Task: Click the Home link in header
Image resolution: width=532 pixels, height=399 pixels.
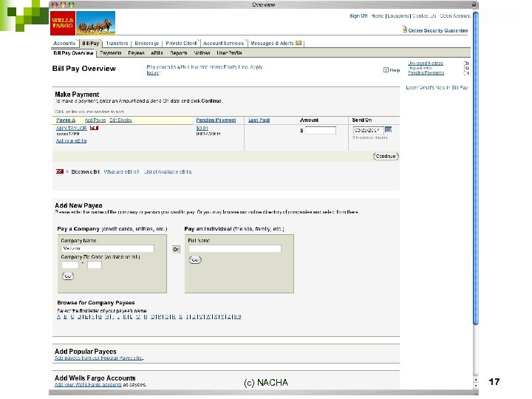Action: click(x=378, y=16)
